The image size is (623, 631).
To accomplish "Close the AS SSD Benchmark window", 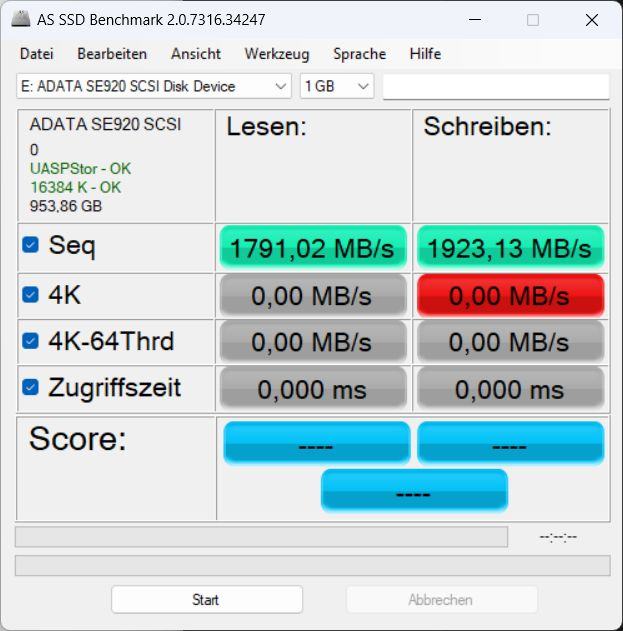I will pos(592,20).
